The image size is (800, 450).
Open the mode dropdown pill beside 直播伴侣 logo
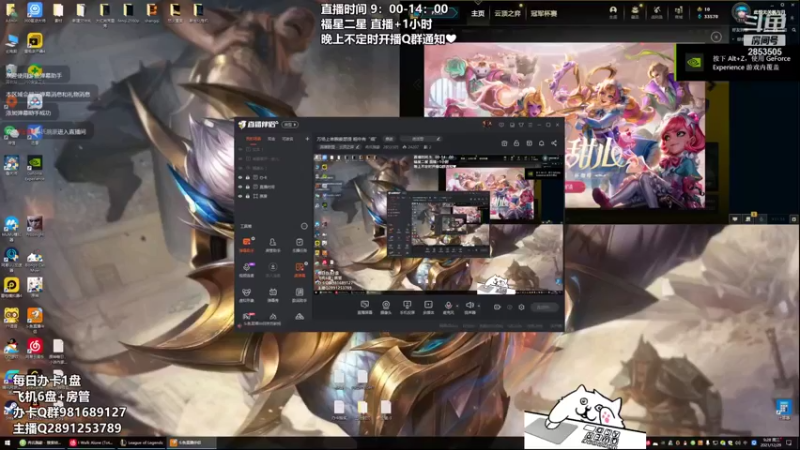(x=290, y=124)
